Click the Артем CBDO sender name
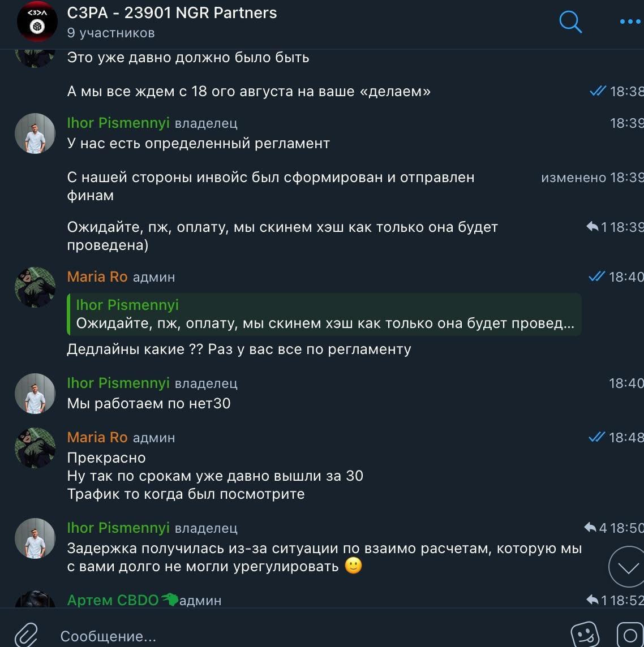 click(x=113, y=600)
